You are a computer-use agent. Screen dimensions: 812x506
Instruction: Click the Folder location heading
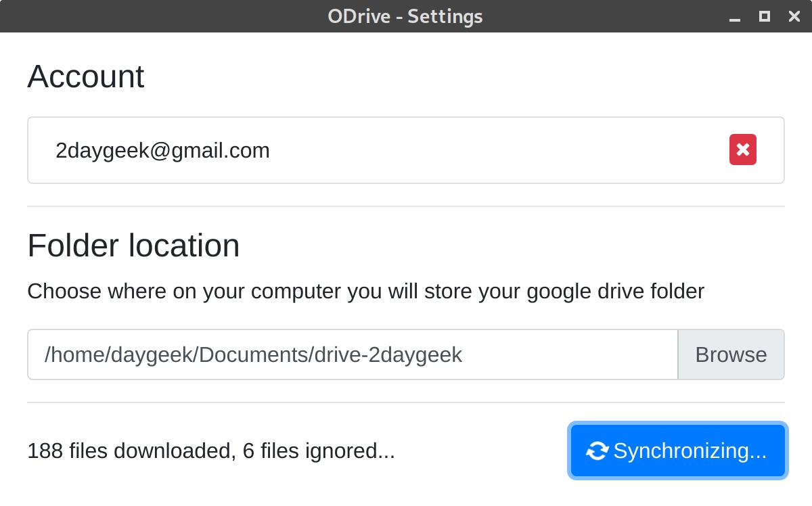click(x=133, y=246)
